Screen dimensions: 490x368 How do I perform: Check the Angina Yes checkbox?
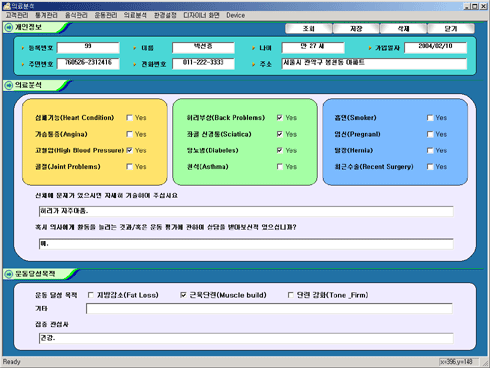coord(130,134)
